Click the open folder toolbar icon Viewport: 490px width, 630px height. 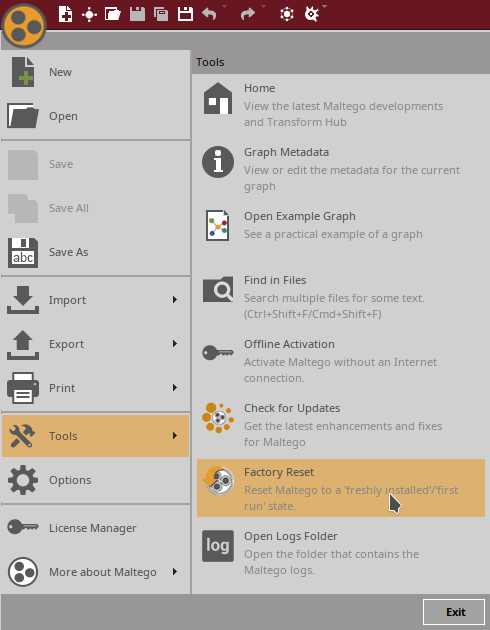(x=113, y=14)
